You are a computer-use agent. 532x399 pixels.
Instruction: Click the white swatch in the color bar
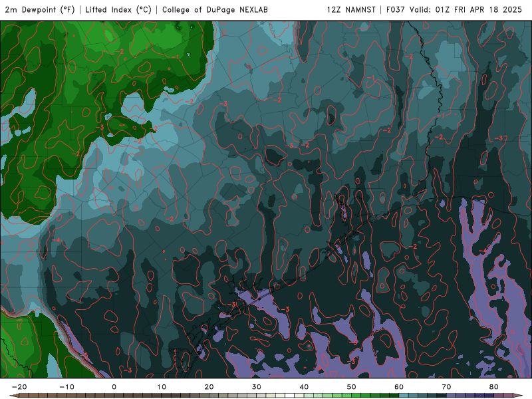tap(290, 396)
